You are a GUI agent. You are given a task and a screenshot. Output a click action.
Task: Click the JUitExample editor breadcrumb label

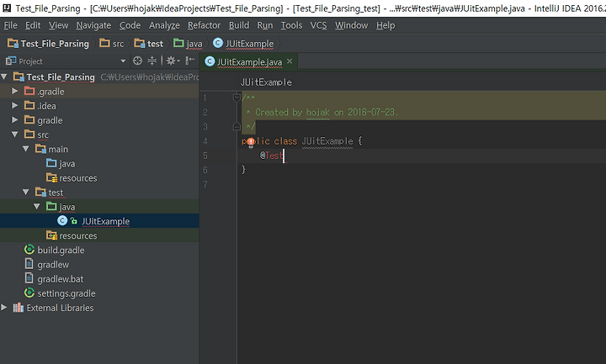pyautogui.click(x=266, y=82)
